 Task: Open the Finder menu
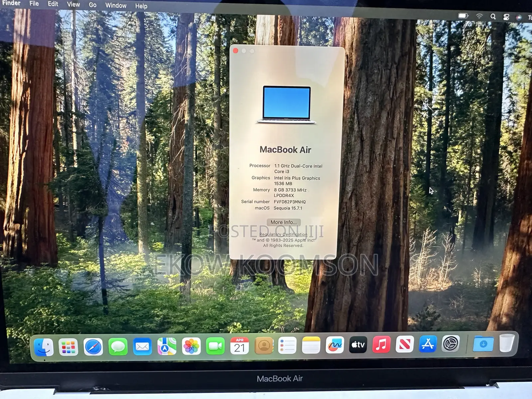tap(11, 3)
